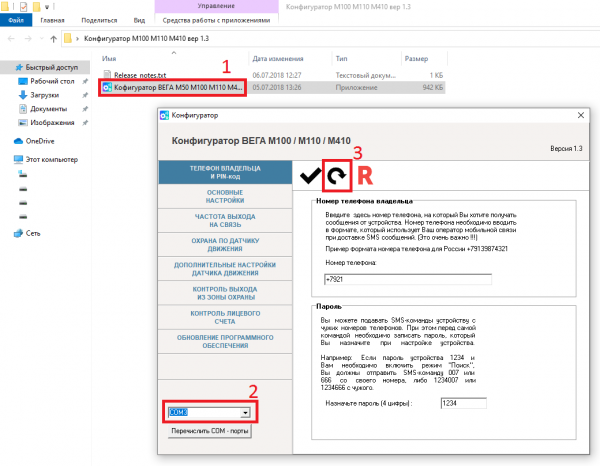This screenshot has width=600, height=466.
Task: Go up one folder level arrow
Action: [54, 39]
